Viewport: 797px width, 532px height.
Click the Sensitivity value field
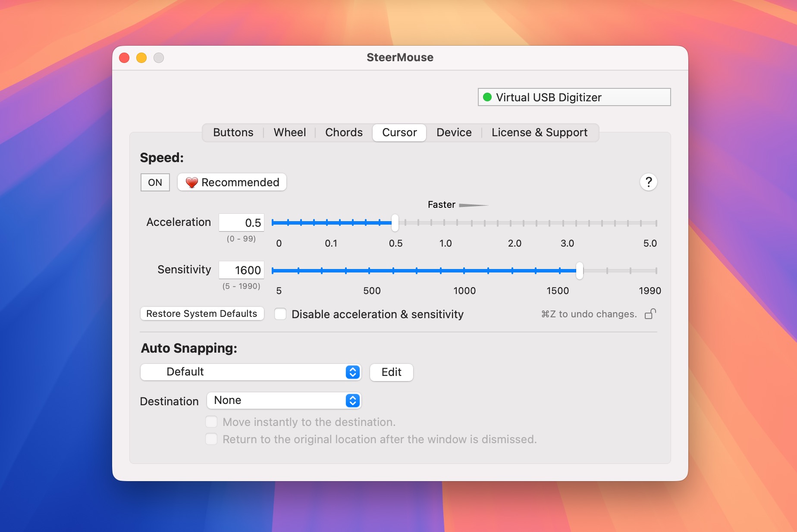242,270
